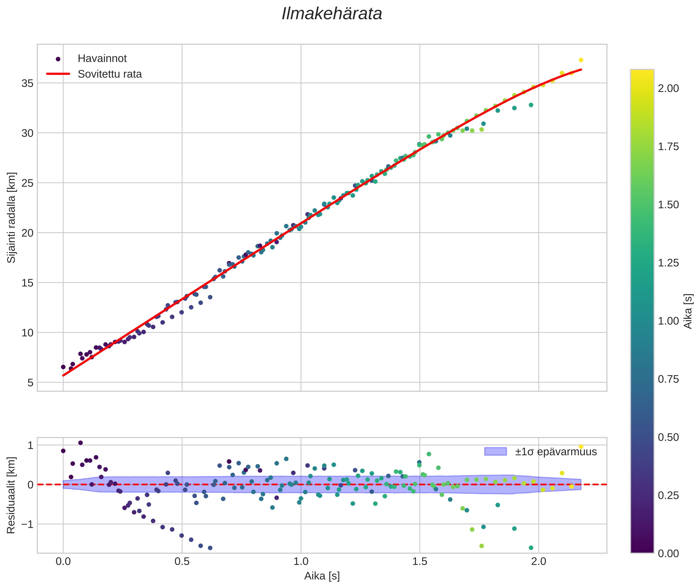Click the first observation point at time 0.0
700x588 pixels.
tap(63, 367)
